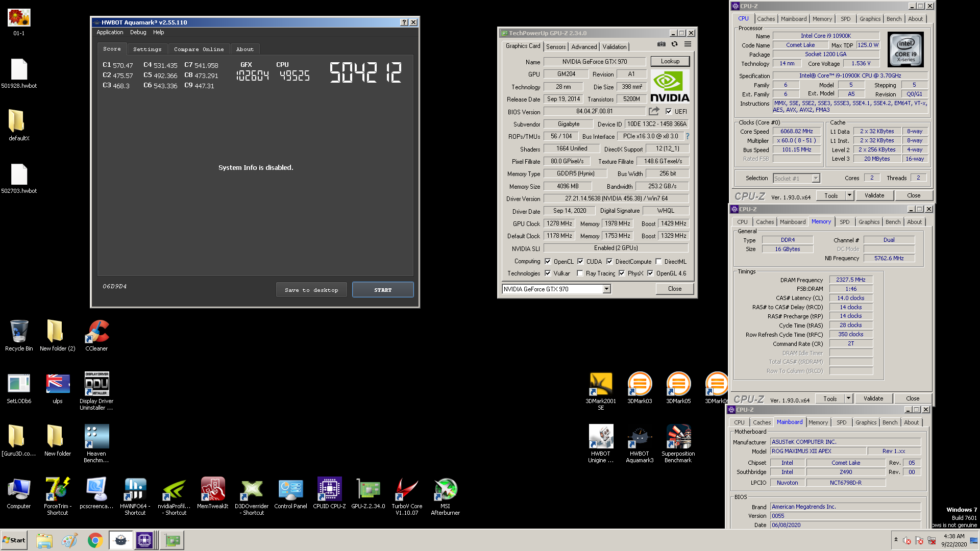Click the START button in Aquamark3
This screenshot has height=551, width=980.
click(383, 289)
